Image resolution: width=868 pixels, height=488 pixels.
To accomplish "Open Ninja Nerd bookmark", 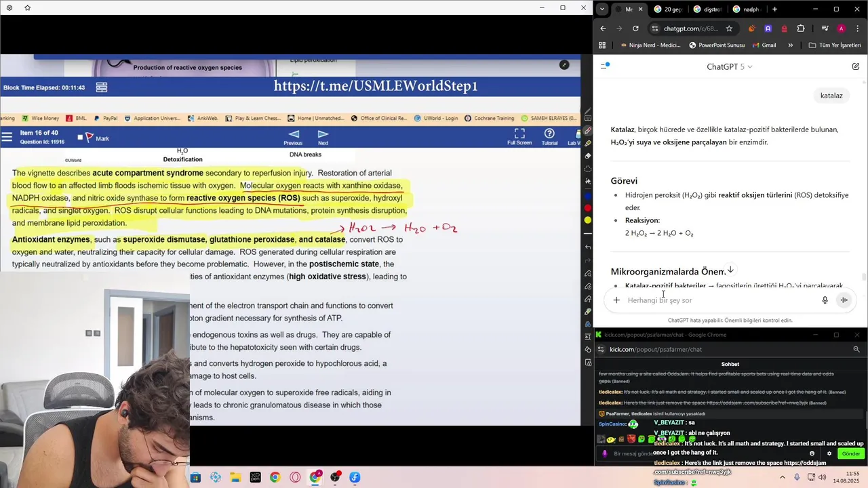I will click(650, 45).
